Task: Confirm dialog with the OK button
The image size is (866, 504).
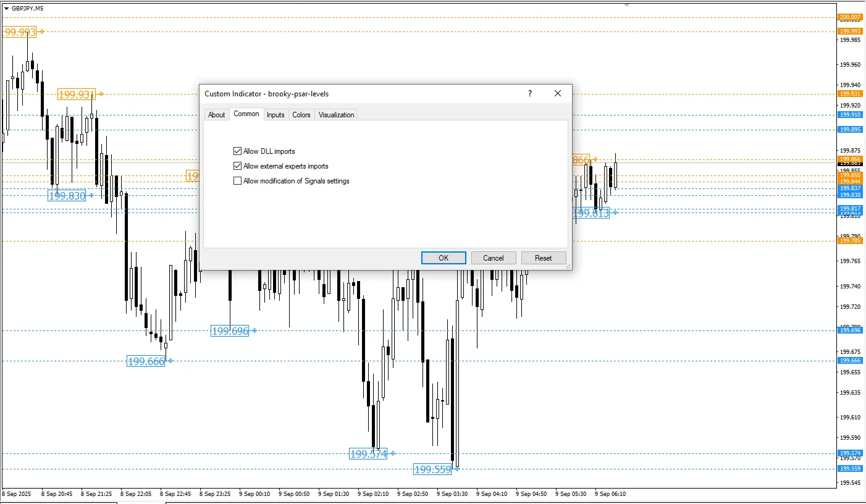Action: coord(444,258)
